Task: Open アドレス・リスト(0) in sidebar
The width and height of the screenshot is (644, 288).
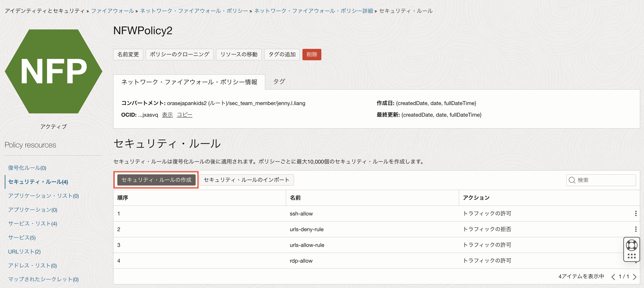Action: tap(32, 265)
